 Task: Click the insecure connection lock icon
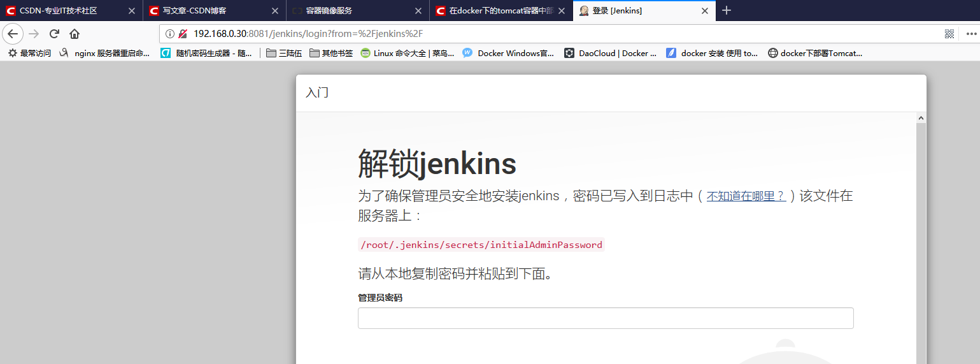pyautogui.click(x=183, y=34)
